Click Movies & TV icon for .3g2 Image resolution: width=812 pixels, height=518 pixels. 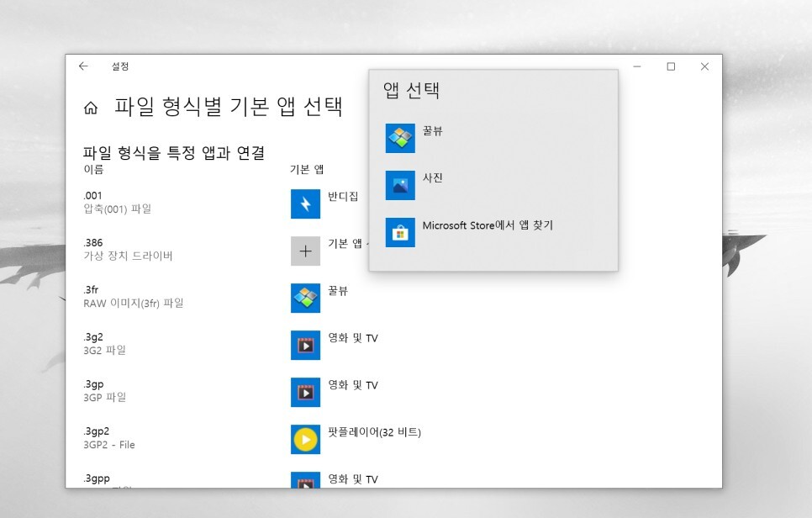point(305,345)
